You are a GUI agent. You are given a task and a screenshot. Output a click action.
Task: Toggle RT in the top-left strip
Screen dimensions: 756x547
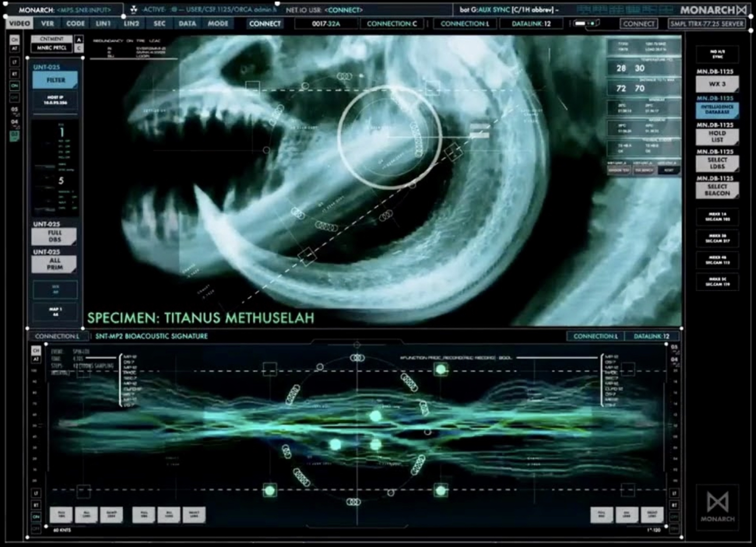click(14, 74)
